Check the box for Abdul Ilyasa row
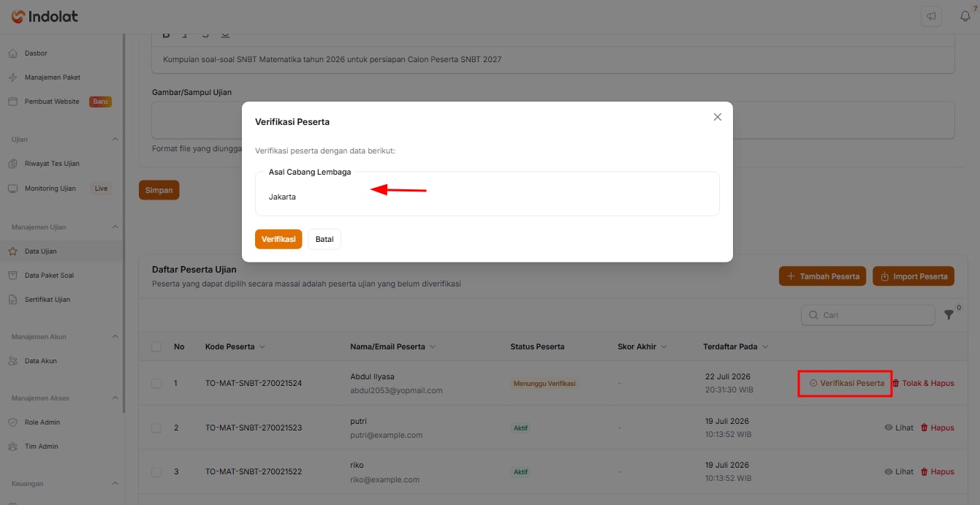 156,384
